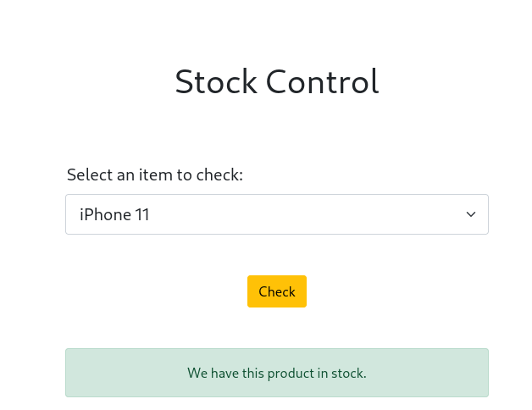532x410 pixels.
Task: Click the word 'stock.' in the alert
Action: 349,373
